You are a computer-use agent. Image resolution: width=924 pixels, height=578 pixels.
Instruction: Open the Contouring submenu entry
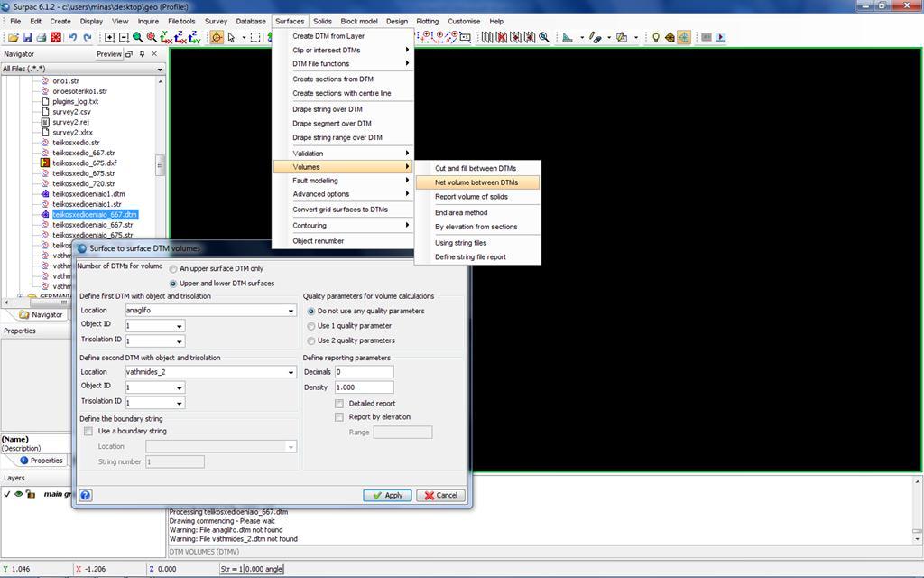(342, 225)
